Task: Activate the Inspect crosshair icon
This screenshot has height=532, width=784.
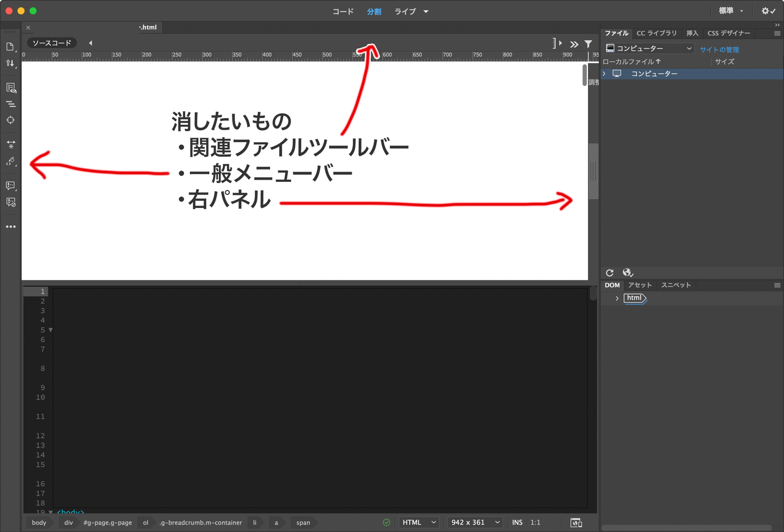Action: pos(10,120)
